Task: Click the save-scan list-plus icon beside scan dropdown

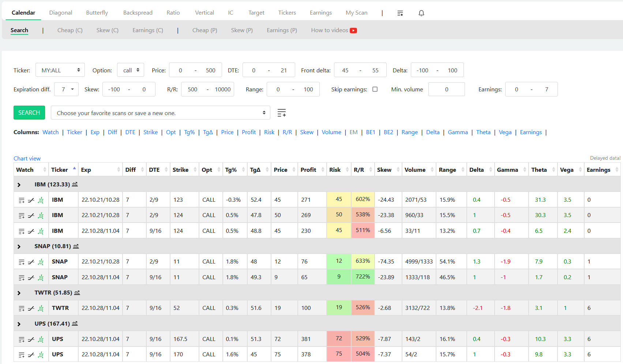Action: point(282,113)
